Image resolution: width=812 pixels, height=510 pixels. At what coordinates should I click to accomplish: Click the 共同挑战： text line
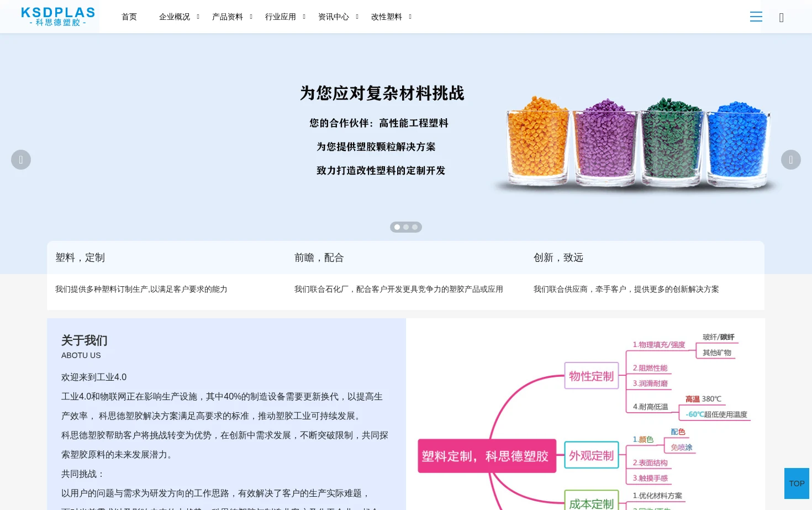pos(83,474)
